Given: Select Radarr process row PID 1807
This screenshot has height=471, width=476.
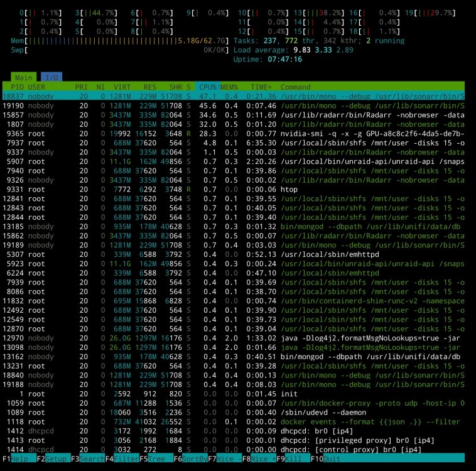Looking at the screenshot, I should point(234,124).
